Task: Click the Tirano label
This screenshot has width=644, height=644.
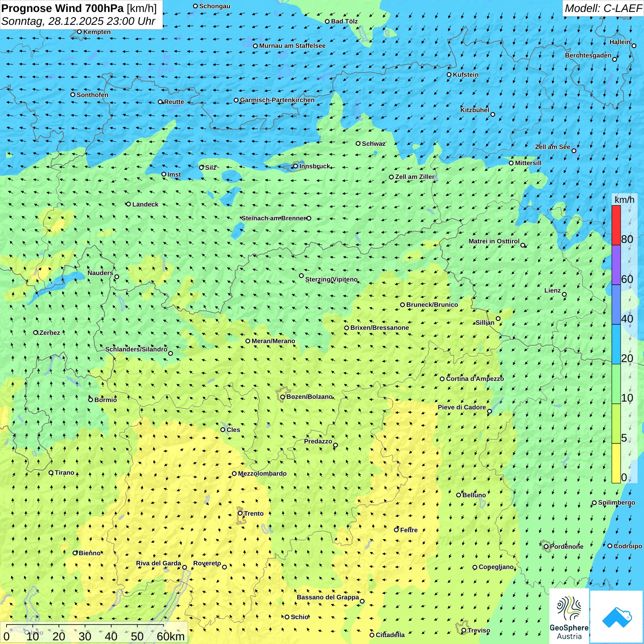Action: click(x=64, y=472)
